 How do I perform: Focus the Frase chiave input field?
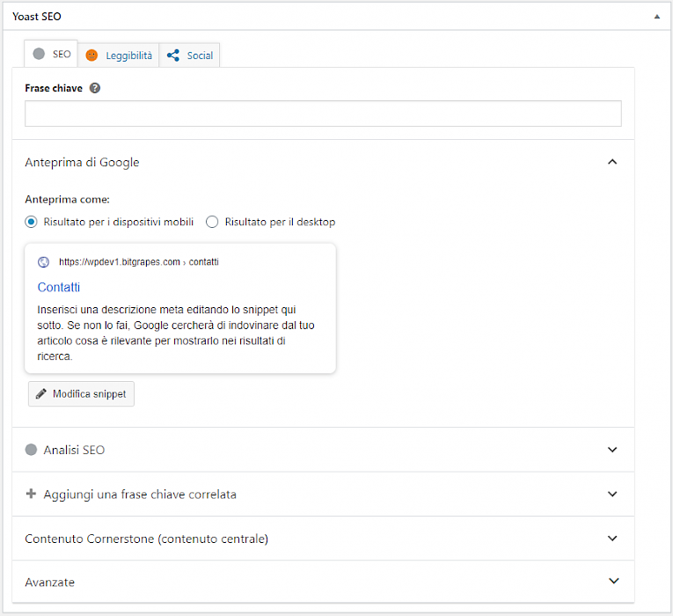(x=323, y=114)
